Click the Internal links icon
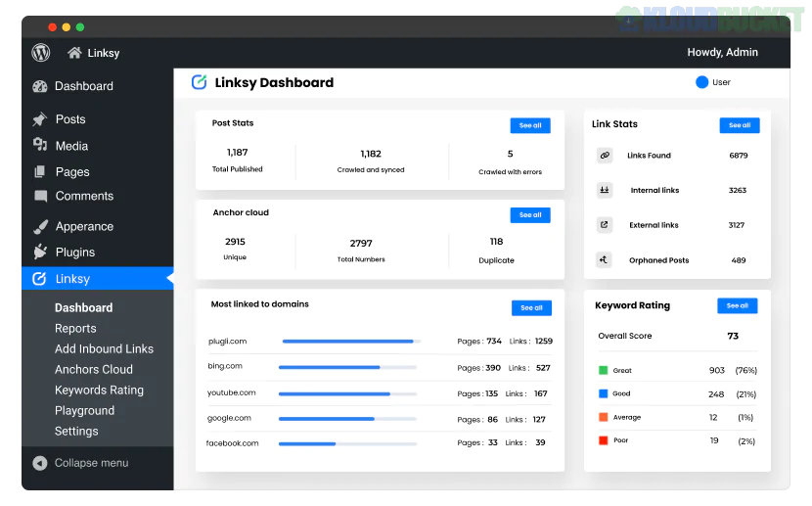The image size is (812, 506). click(605, 190)
